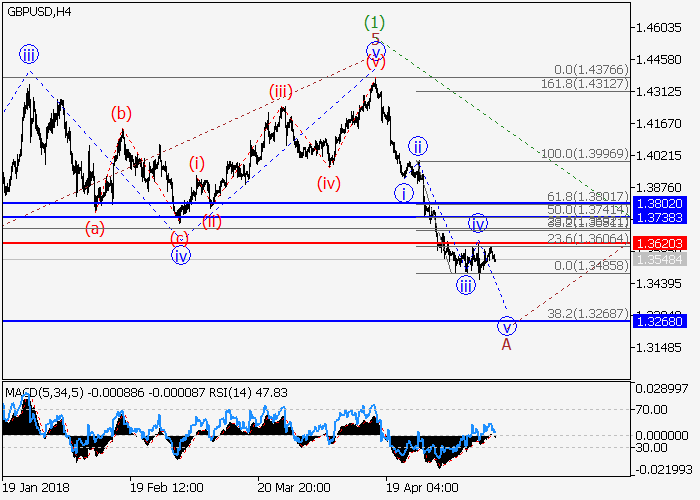This screenshot has width=700, height=500.
Task: Click the red (a) wave marker
Action: (95, 228)
